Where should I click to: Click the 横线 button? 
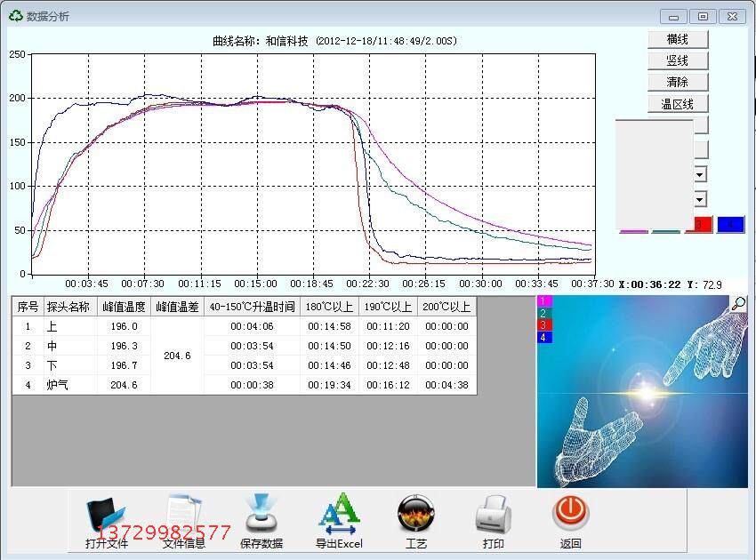coord(678,39)
